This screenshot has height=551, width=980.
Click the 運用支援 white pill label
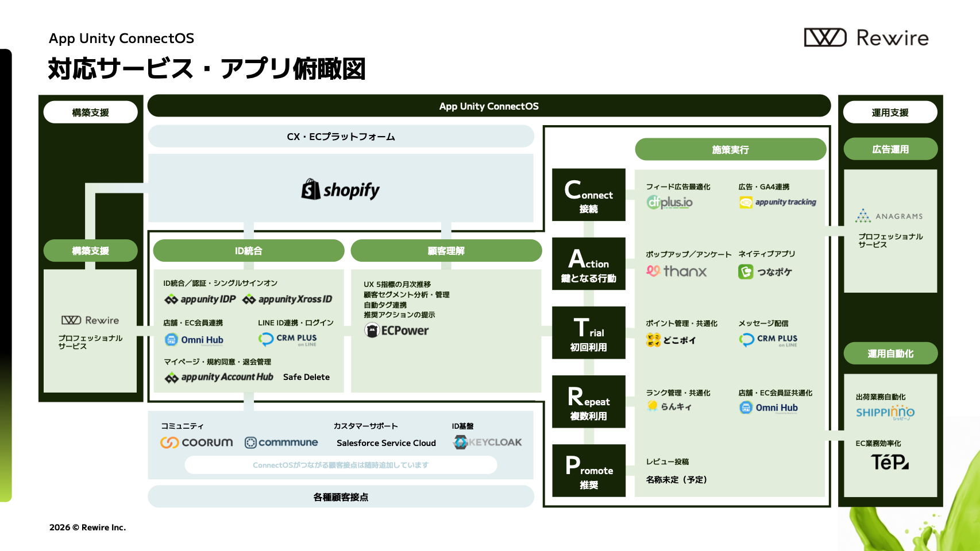[890, 112]
